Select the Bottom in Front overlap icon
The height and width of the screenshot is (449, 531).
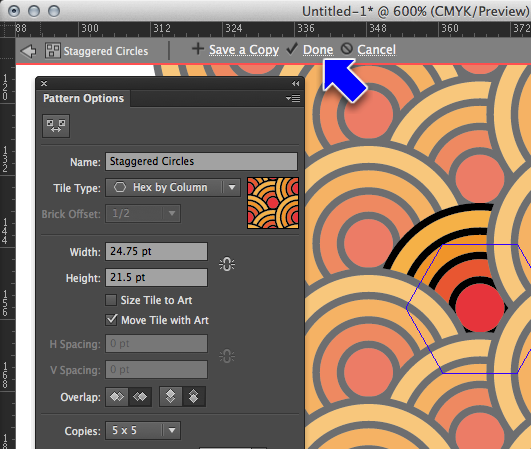(194, 397)
